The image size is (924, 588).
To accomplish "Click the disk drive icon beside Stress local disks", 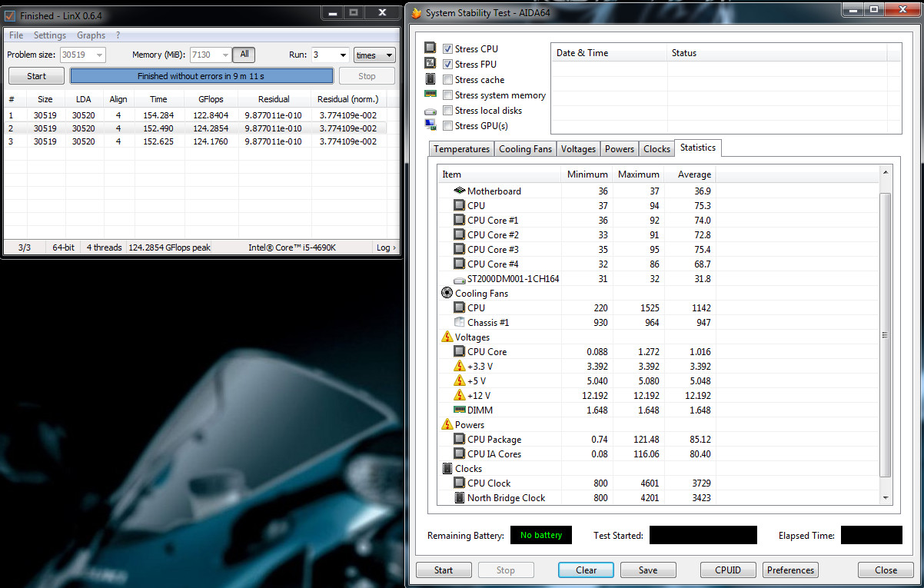I will pyautogui.click(x=430, y=111).
